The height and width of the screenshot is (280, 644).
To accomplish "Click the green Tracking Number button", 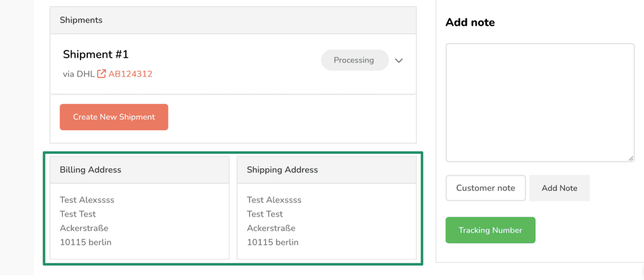I will (x=490, y=230).
